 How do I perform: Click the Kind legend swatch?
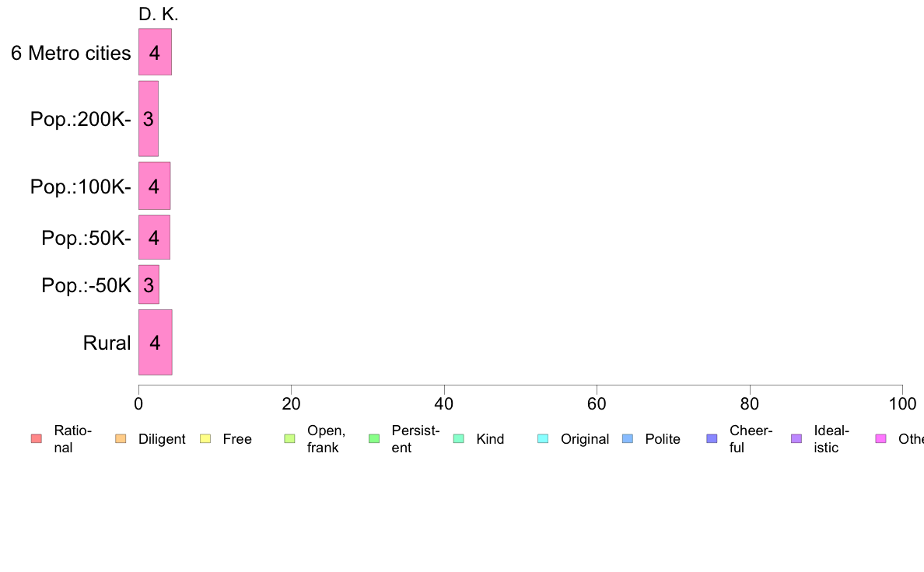coord(458,439)
